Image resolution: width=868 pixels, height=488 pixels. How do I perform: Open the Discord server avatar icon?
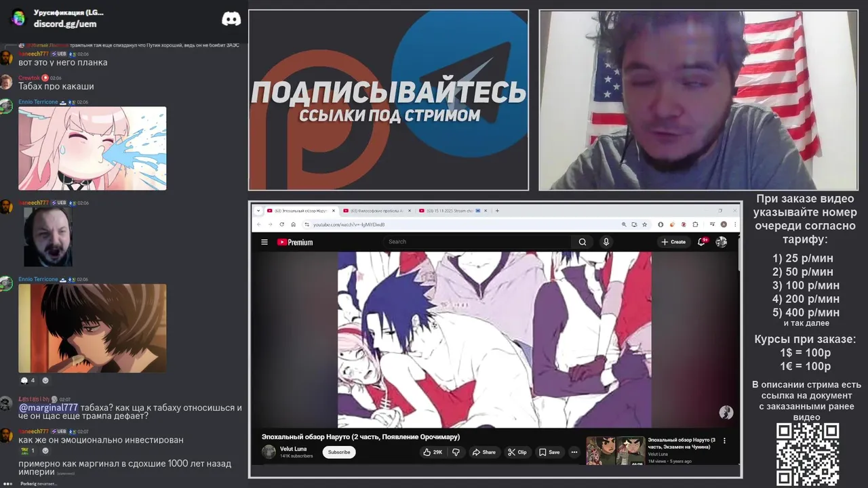(x=18, y=18)
